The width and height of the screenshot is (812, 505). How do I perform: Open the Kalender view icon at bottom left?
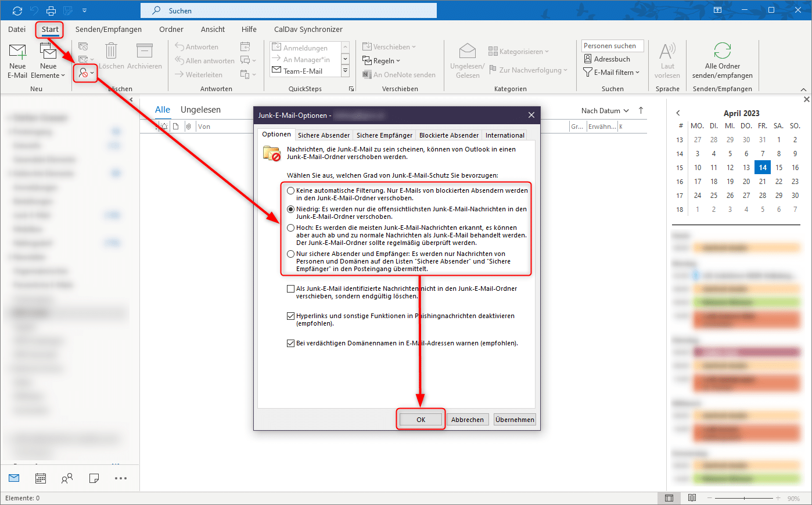click(39, 478)
